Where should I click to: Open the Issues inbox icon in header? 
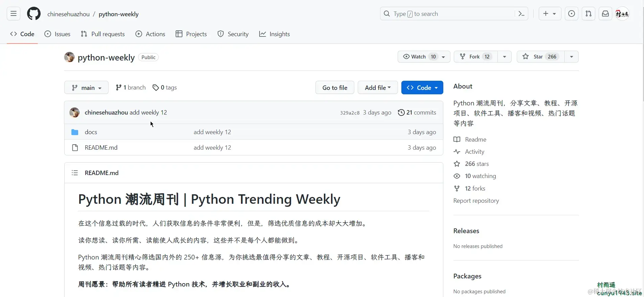(x=572, y=14)
